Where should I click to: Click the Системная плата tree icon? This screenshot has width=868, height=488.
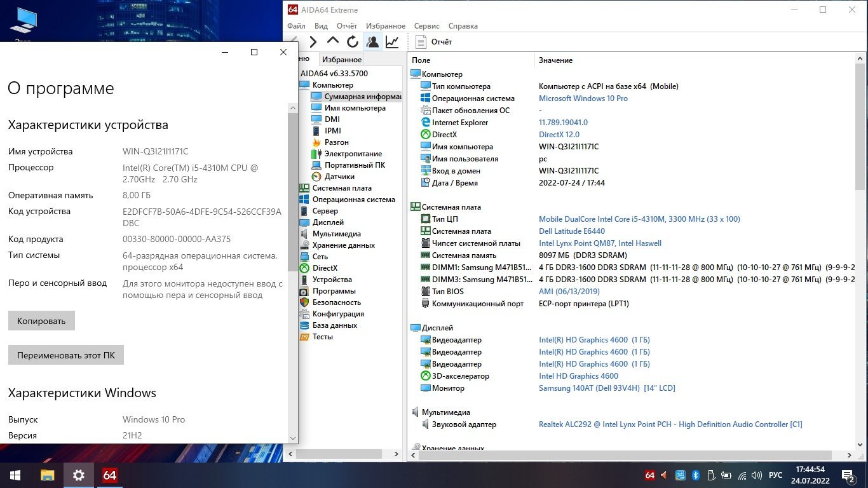tap(304, 188)
